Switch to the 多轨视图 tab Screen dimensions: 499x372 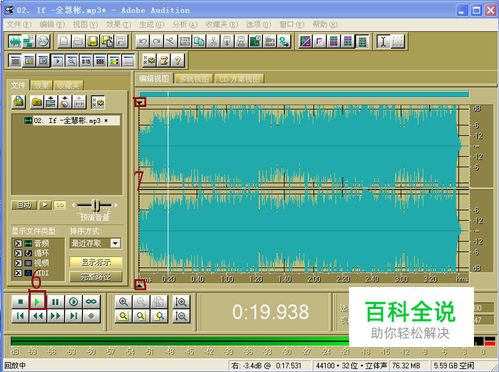pyautogui.click(x=194, y=79)
